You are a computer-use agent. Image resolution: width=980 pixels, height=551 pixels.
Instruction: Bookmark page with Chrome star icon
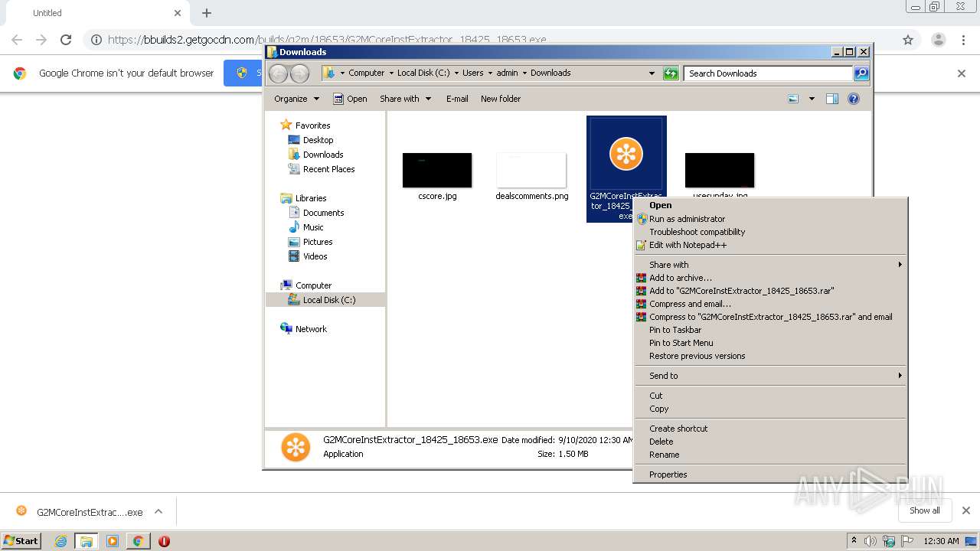(x=908, y=40)
